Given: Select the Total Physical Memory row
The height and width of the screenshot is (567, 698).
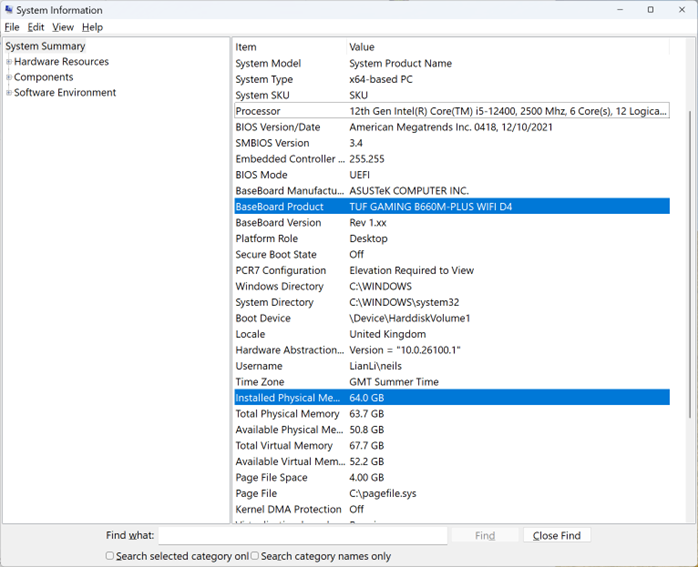Looking at the screenshot, I should (452, 413).
